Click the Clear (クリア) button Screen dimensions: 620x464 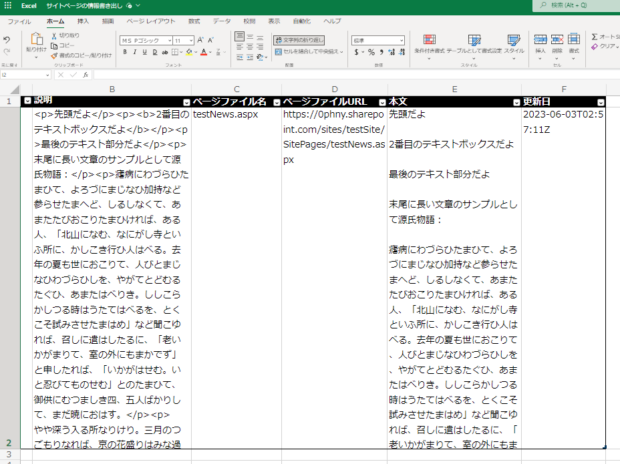(604, 47)
